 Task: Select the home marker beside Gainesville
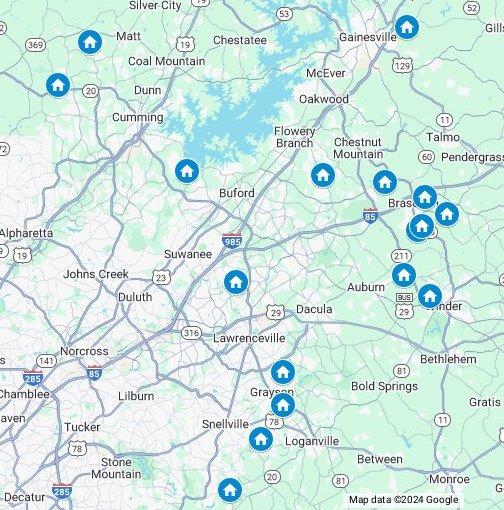coord(407,27)
